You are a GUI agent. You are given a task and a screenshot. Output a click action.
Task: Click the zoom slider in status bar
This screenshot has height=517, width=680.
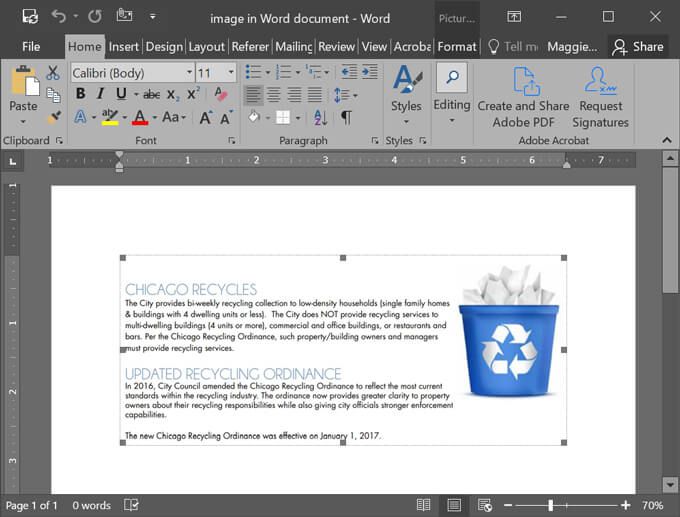(550, 505)
